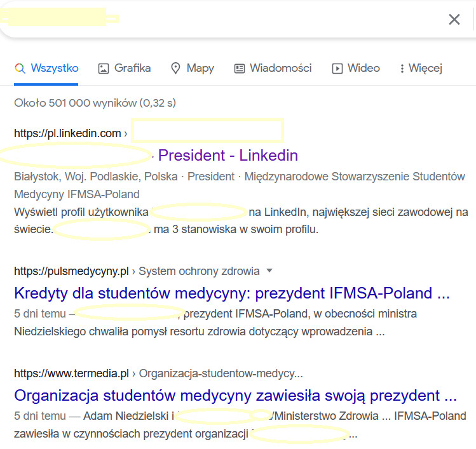476x449 pixels.
Task: Go to the Wideo tab label
Action: point(364,69)
